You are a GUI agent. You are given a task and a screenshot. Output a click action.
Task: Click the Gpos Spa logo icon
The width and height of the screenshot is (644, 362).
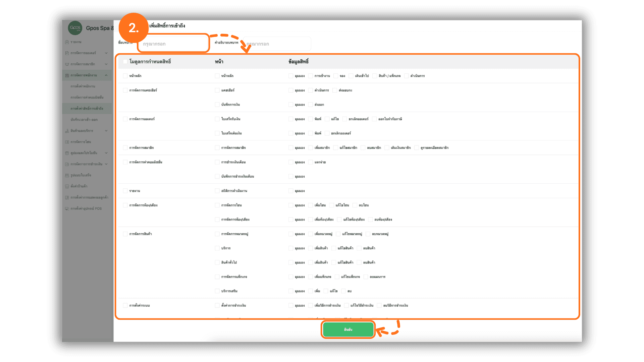click(x=75, y=28)
